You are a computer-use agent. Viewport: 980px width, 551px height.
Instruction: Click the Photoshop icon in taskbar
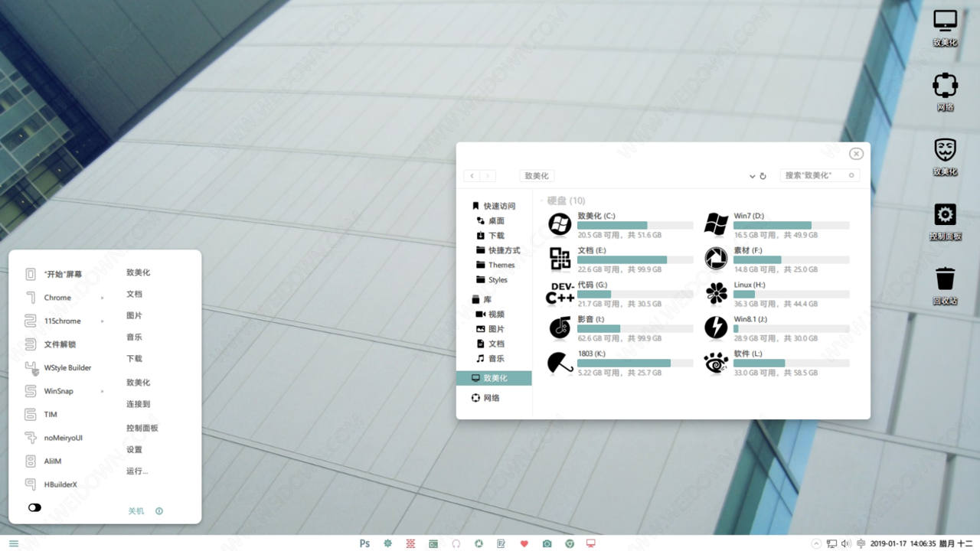364,543
